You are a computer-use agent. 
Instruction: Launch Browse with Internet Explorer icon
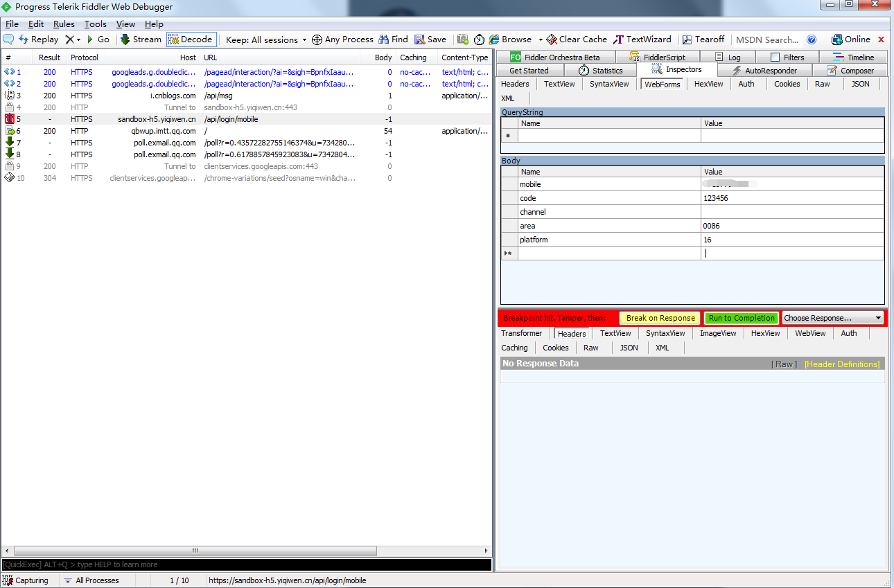pyautogui.click(x=495, y=39)
